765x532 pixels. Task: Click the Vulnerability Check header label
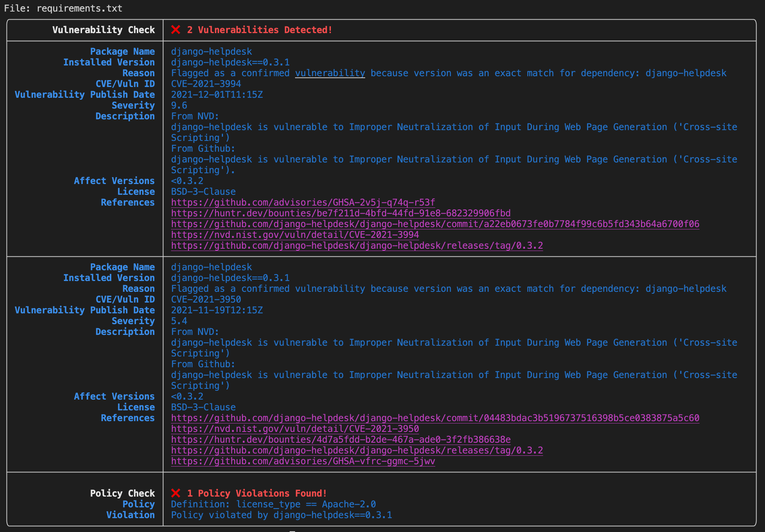tap(103, 30)
